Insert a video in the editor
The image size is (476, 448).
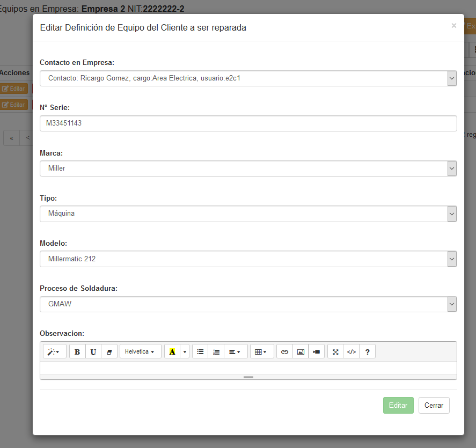[x=317, y=352]
